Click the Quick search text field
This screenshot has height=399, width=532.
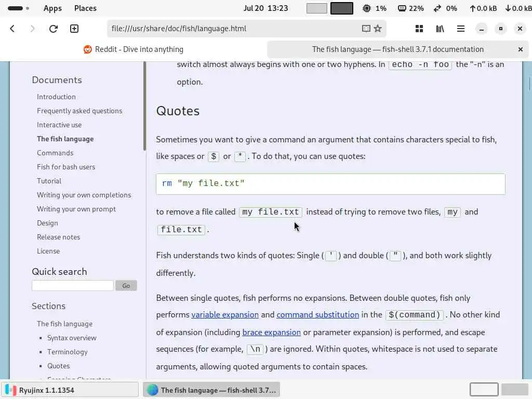(73, 286)
